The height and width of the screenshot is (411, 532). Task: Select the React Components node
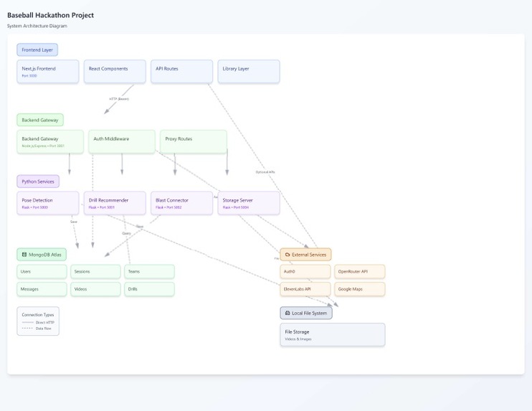pyautogui.click(x=115, y=72)
